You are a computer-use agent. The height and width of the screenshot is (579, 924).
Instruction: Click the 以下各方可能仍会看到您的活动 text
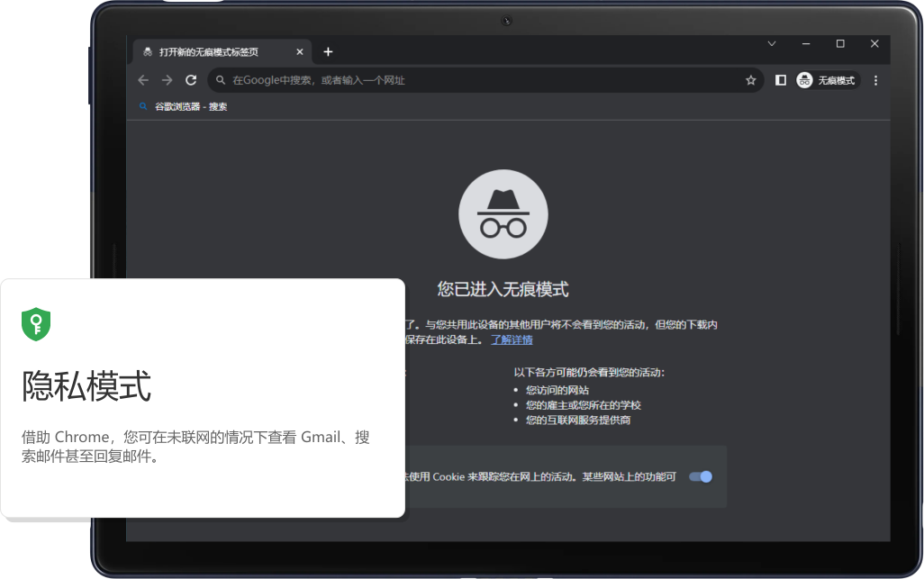[589, 372]
